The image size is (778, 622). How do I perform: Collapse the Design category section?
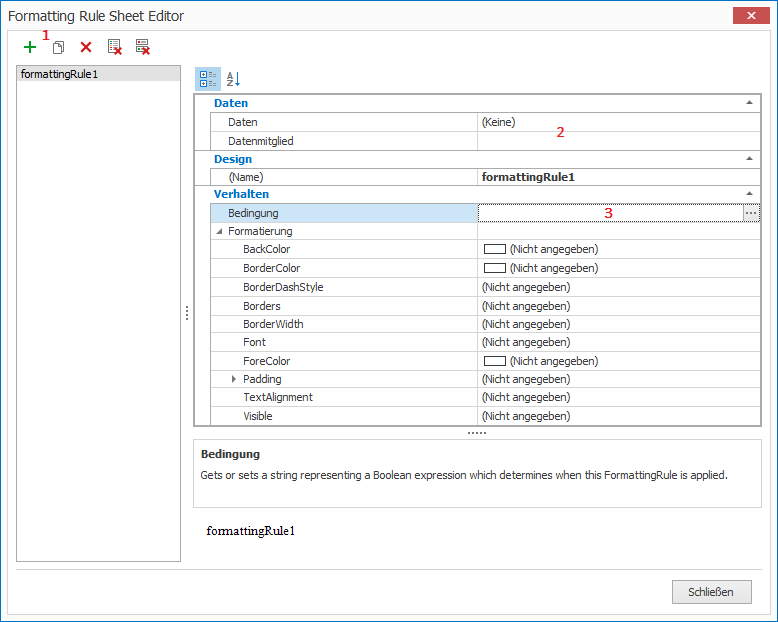coord(749,159)
